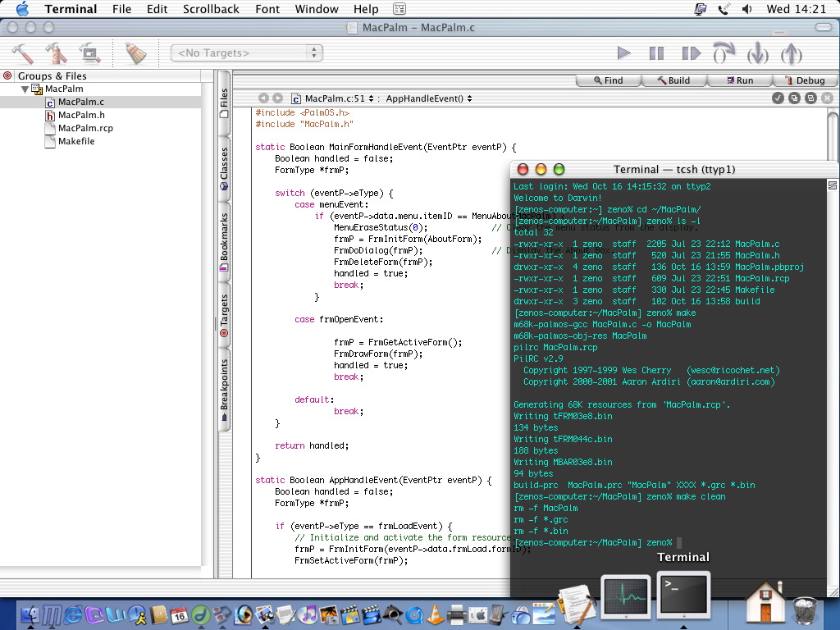Select Makefile in the file list
The height and width of the screenshot is (630, 840).
[x=75, y=141]
